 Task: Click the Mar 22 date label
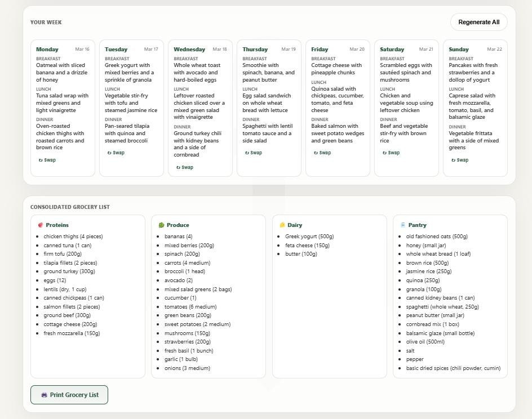coord(495,49)
